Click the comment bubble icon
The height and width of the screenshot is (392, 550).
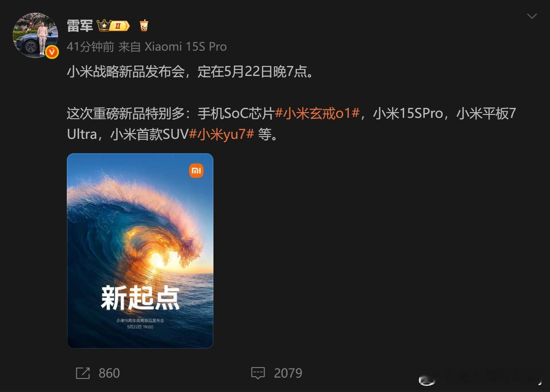(258, 373)
